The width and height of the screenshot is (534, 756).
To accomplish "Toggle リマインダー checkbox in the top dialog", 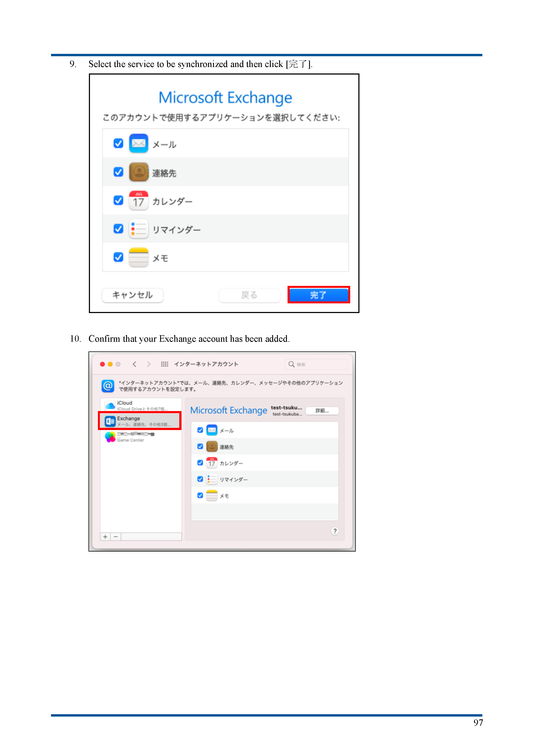I will click(x=118, y=229).
